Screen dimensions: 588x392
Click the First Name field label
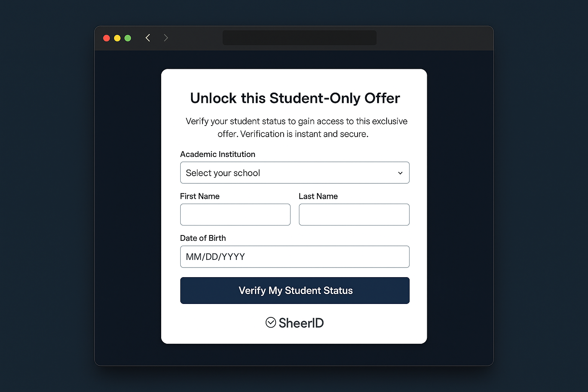click(x=199, y=196)
